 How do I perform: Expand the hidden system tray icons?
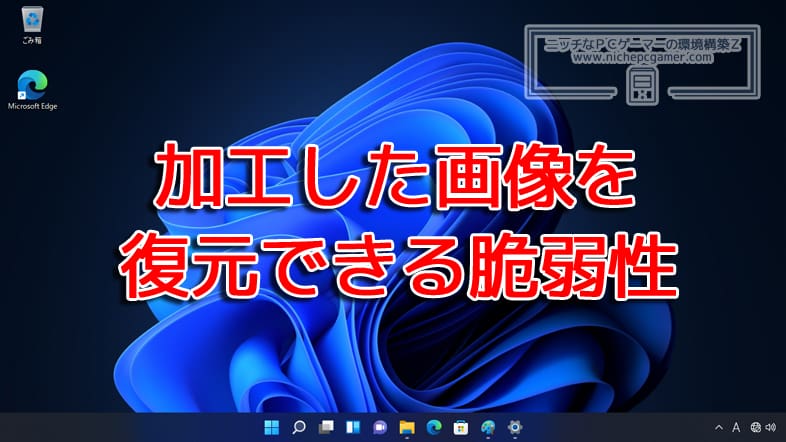719,427
